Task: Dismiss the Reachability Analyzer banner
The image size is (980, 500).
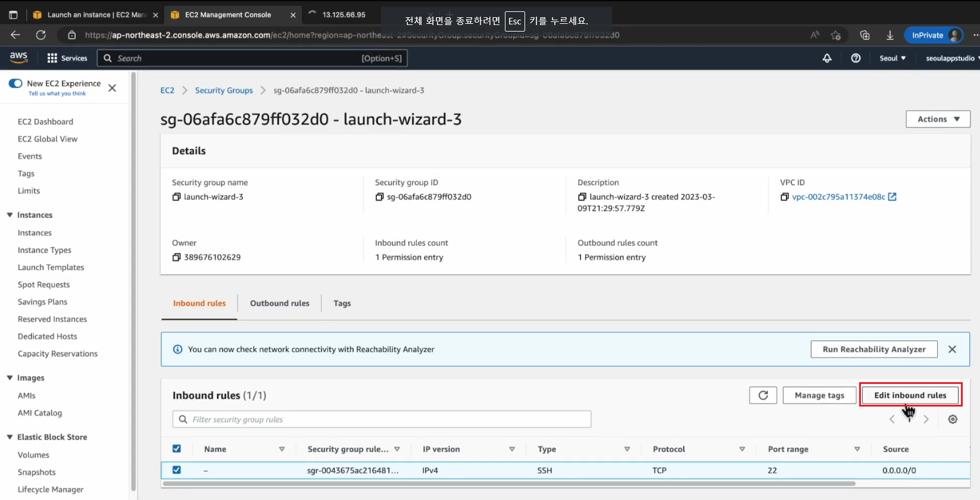Action: point(952,349)
